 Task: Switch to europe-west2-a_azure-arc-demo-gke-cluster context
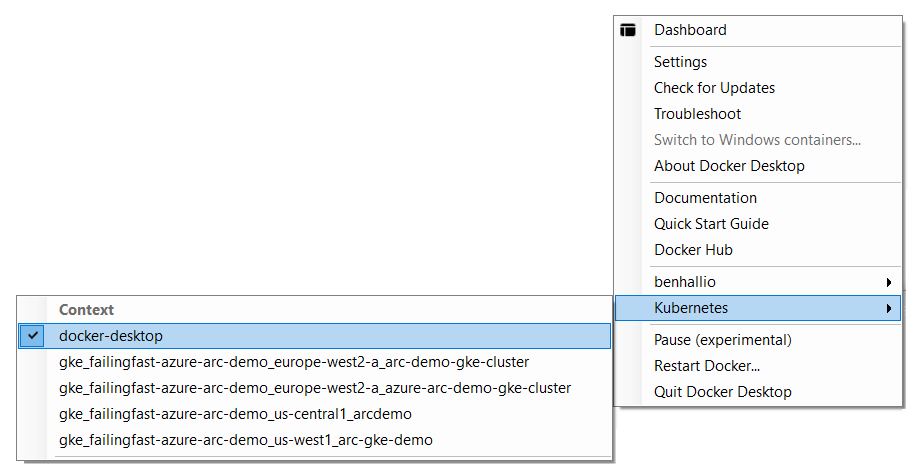[315, 388]
